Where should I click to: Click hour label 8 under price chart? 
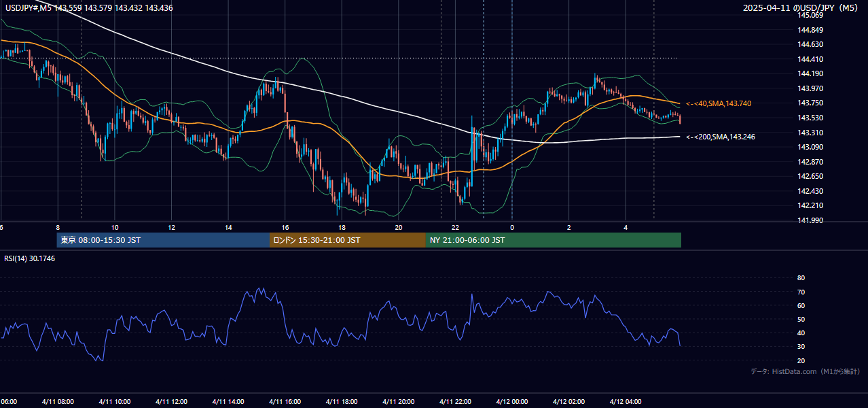[58, 227]
